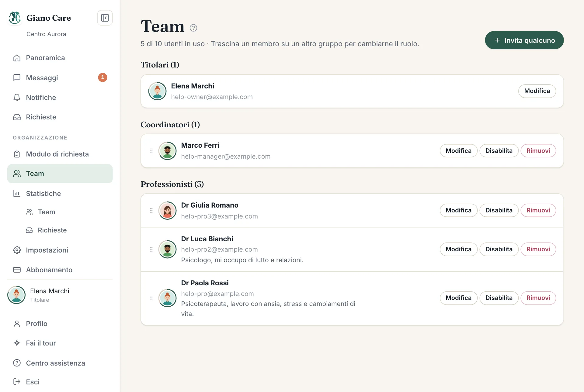
Task: Log out with Esci
Action: pos(60,382)
